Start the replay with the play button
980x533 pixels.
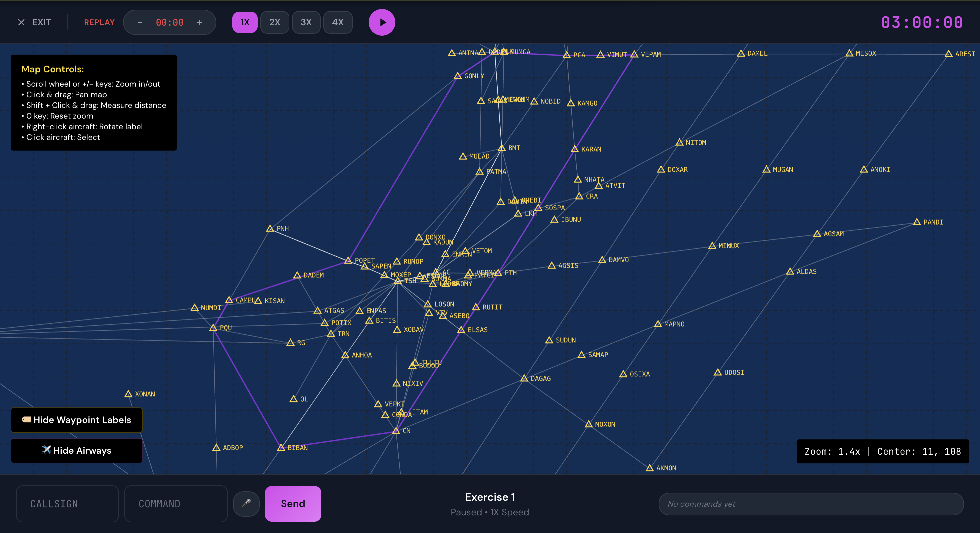tap(382, 22)
